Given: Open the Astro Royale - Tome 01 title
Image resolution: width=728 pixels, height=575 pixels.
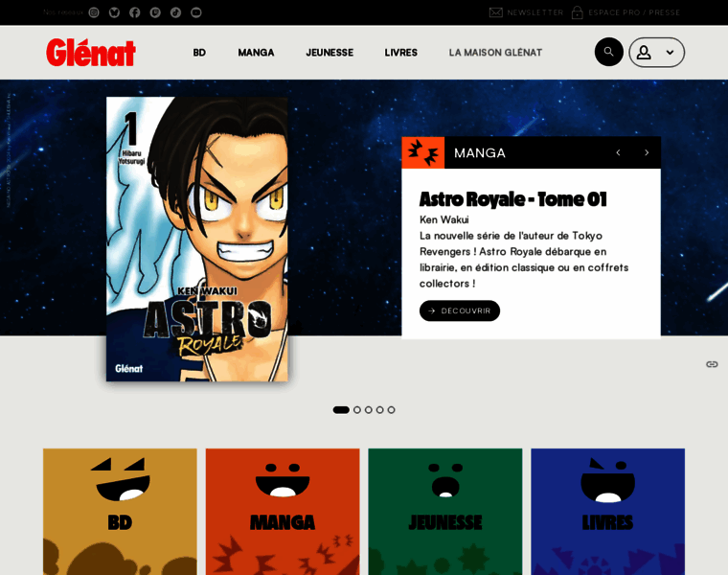Looking at the screenshot, I should pyautogui.click(x=513, y=199).
